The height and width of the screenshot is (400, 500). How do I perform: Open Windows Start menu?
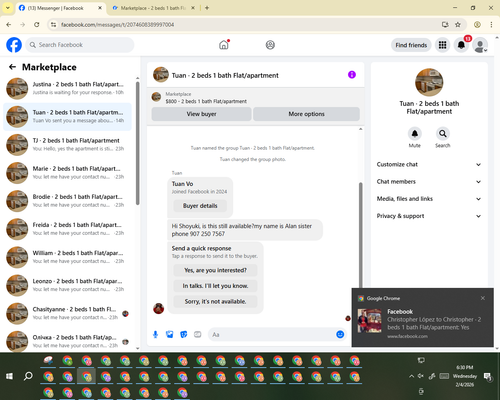pos(9,376)
